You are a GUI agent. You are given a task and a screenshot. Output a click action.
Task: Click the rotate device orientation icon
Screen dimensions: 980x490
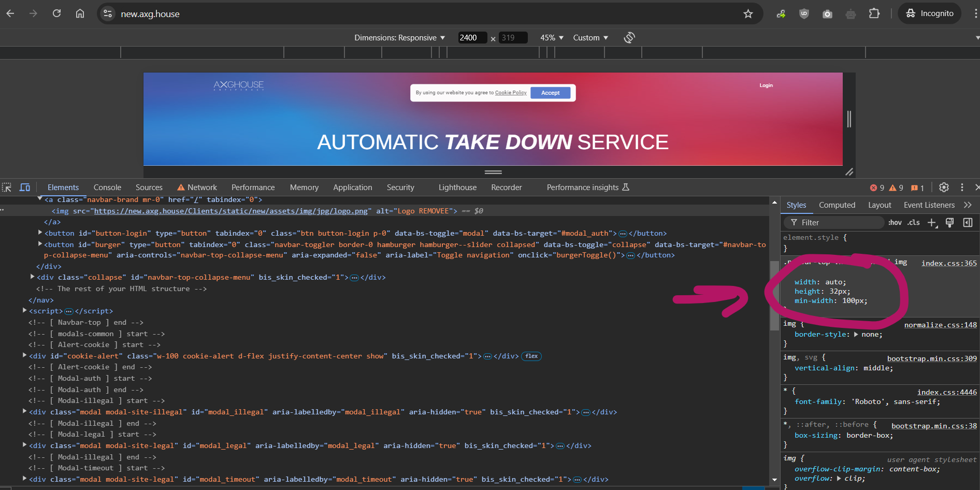629,37
